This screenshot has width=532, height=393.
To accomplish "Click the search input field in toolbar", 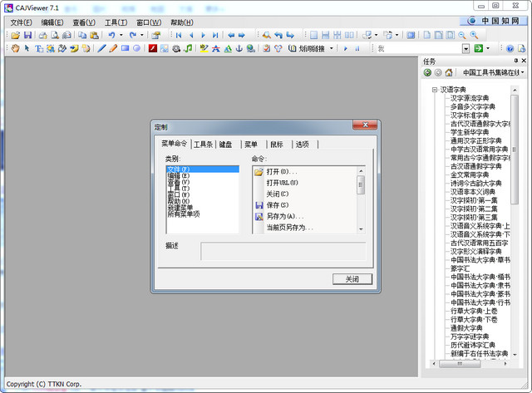I will click(419, 48).
